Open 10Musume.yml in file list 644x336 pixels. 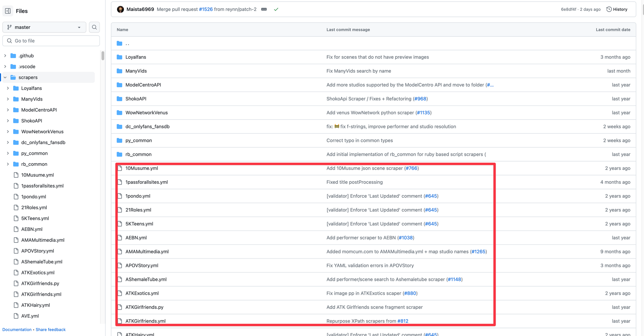tap(142, 168)
